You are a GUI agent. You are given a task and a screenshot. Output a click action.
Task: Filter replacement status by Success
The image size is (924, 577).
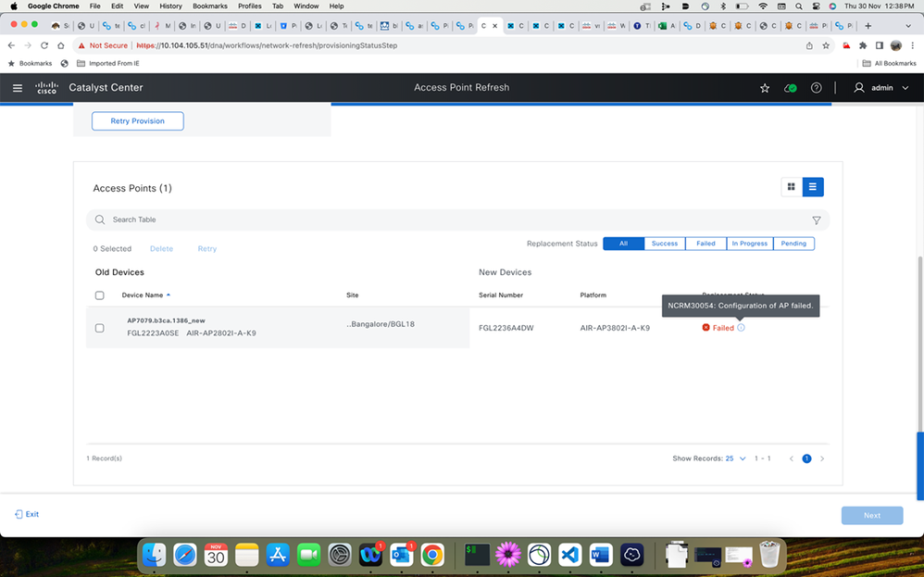(x=665, y=244)
